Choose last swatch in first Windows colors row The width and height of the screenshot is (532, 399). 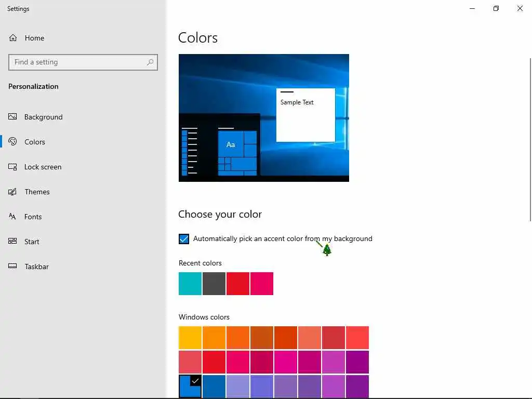click(x=357, y=338)
